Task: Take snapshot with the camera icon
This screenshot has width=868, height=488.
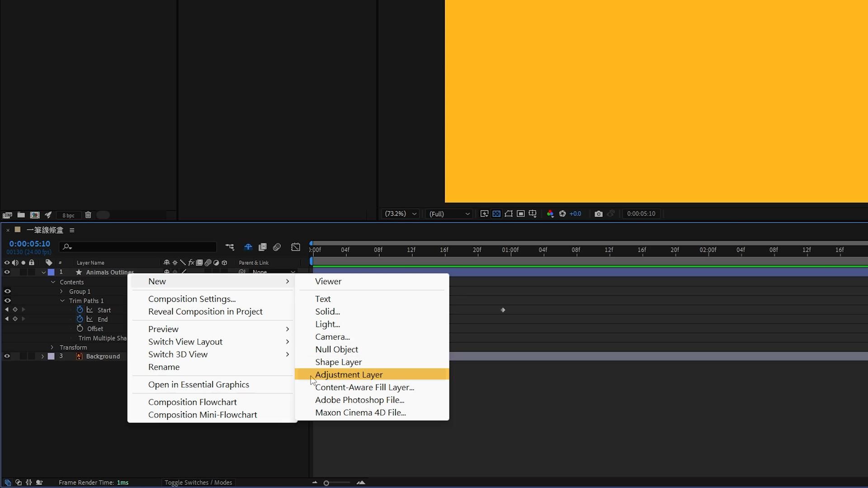Action: [x=598, y=214]
